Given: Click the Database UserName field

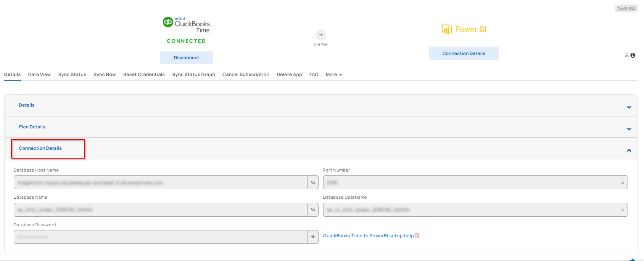Looking at the screenshot, I should click(x=470, y=210).
